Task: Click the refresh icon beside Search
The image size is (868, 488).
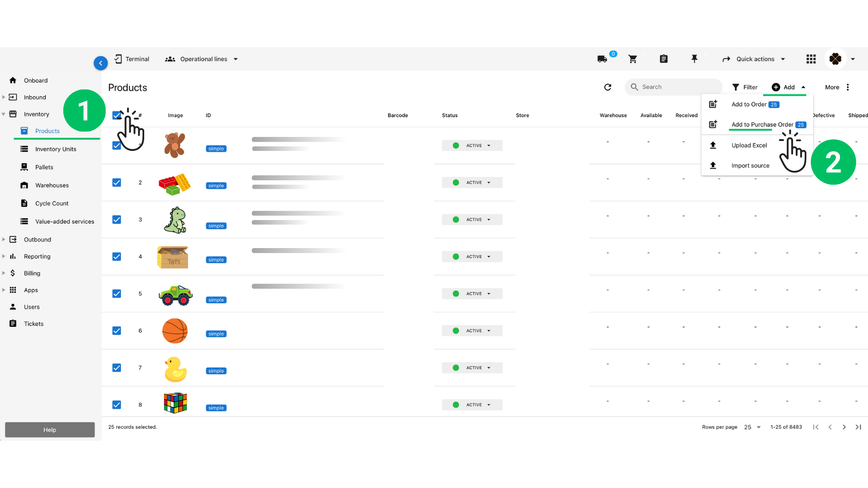Action: [x=608, y=87]
